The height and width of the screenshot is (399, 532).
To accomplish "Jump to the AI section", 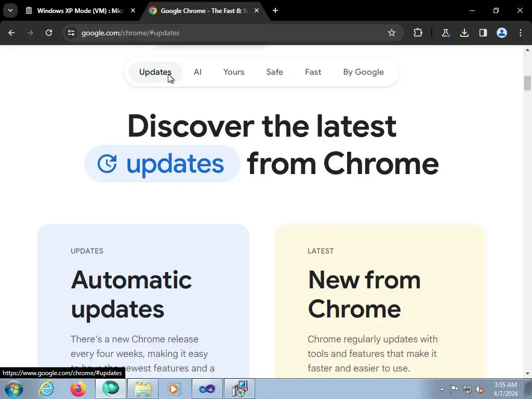I will (x=197, y=72).
